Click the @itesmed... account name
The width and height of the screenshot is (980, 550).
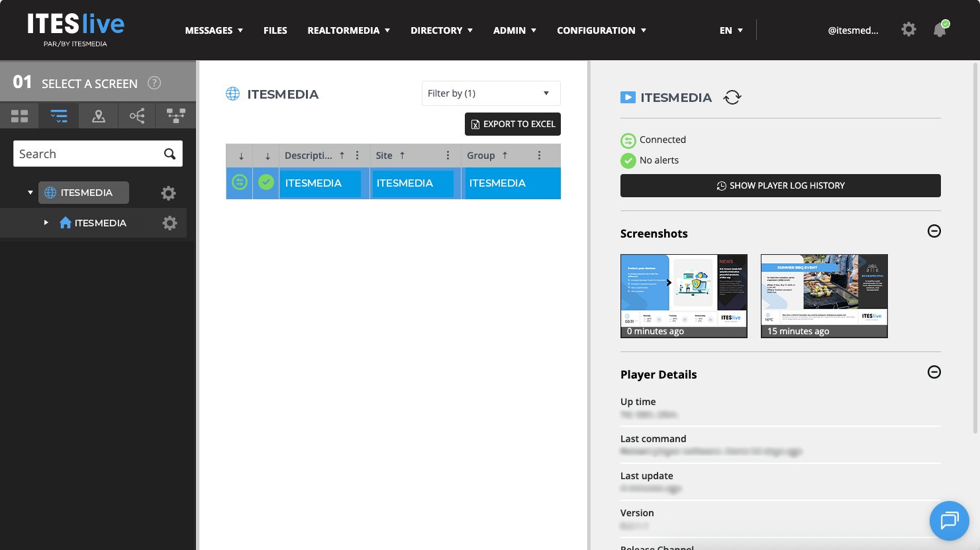[853, 30]
